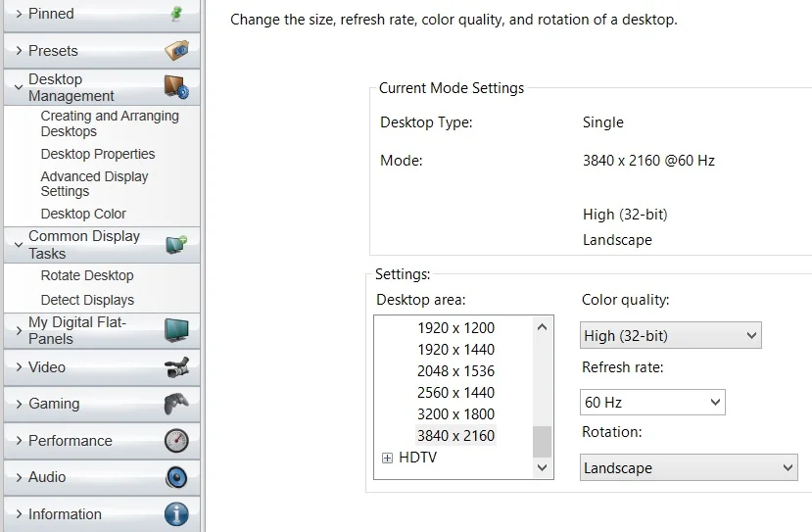
Task: Click the Desktop Management monitor gear icon
Action: tap(176, 87)
